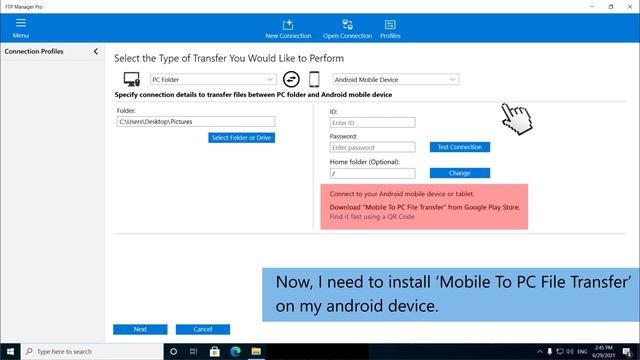Click the 'Connection Profiles' panel title
This screenshot has width=640, height=360.
(34, 51)
